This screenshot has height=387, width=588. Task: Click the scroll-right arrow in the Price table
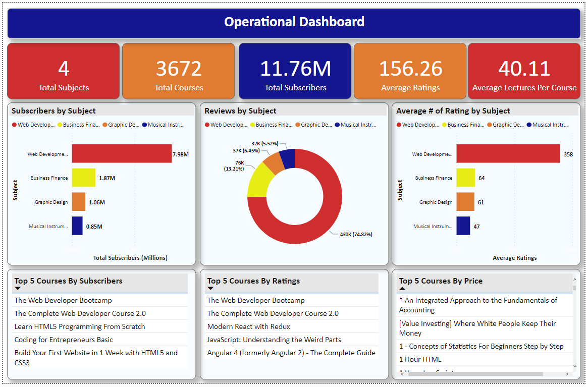(x=567, y=374)
